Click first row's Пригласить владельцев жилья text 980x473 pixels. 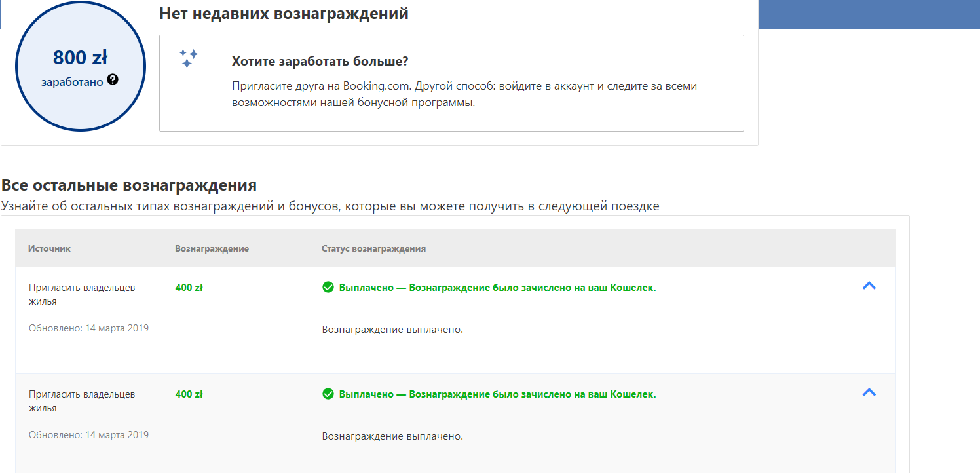click(82, 294)
